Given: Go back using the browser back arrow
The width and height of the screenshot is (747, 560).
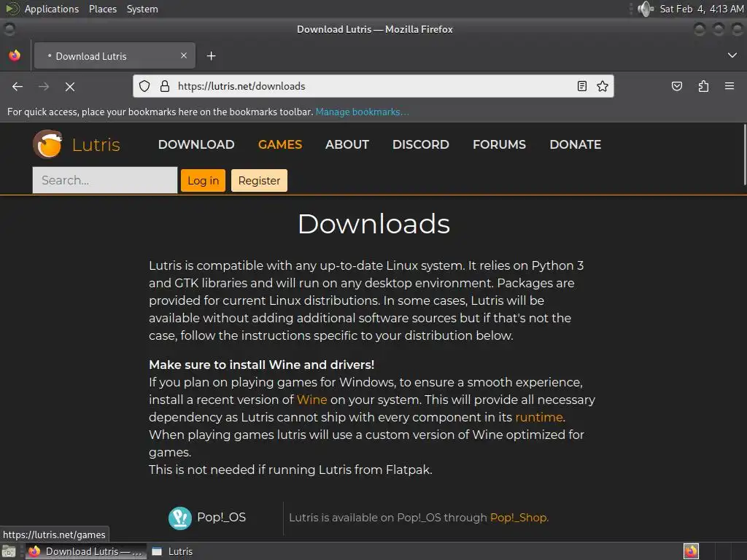Looking at the screenshot, I should [18, 86].
